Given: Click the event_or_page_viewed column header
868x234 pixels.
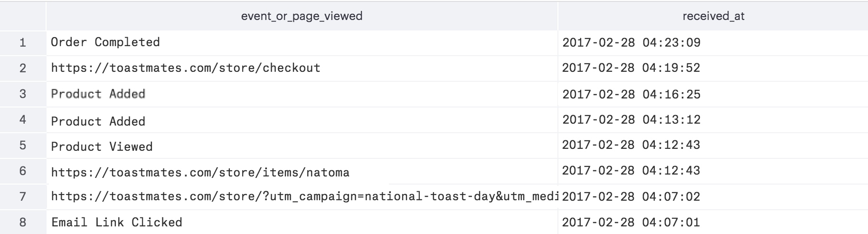Looking at the screenshot, I should click(302, 16).
